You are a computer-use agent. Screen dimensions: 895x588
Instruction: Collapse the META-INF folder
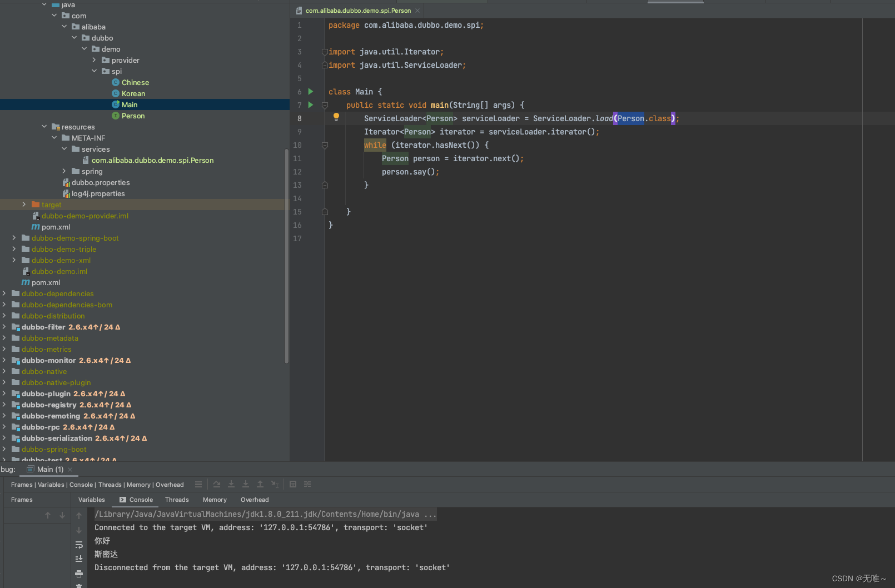click(x=54, y=138)
